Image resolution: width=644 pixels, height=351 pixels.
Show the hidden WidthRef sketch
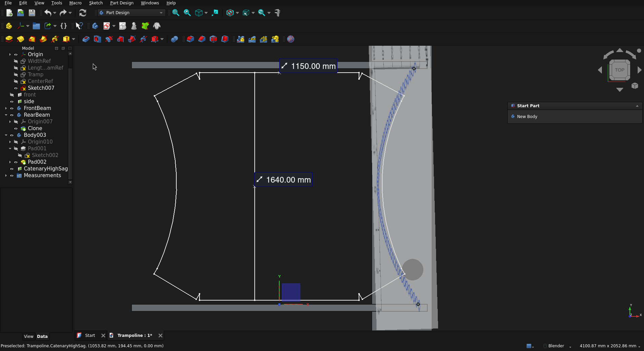click(16, 61)
